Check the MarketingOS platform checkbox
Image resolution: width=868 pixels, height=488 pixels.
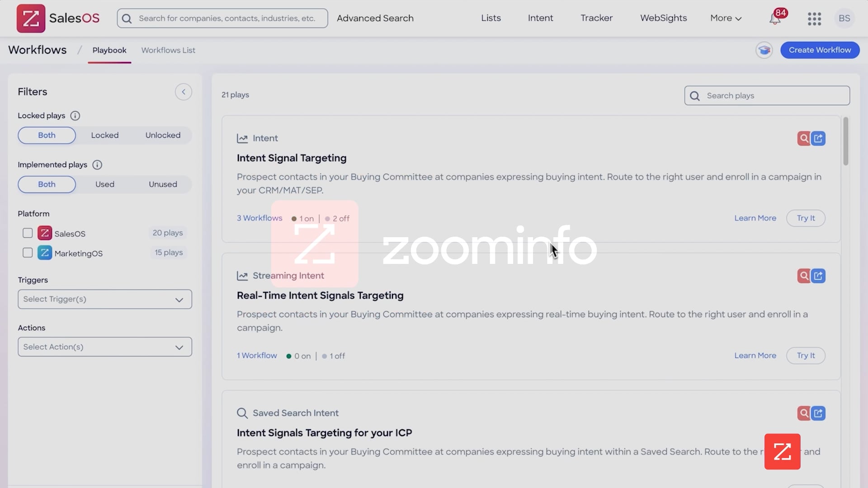pyautogui.click(x=27, y=253)
